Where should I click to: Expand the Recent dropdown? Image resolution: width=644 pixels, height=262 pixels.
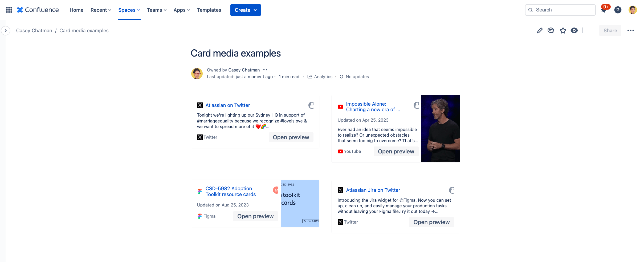tap(101, 10)
